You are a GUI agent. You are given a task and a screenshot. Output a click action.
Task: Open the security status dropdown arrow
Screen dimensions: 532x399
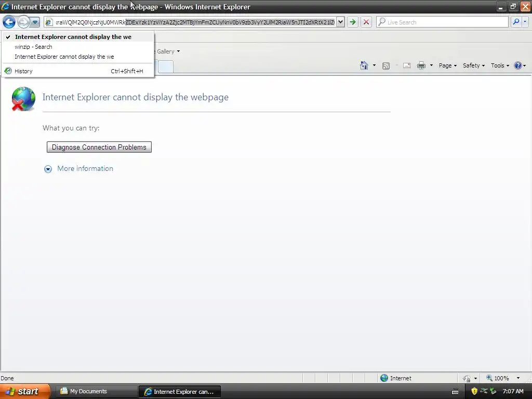475,378
